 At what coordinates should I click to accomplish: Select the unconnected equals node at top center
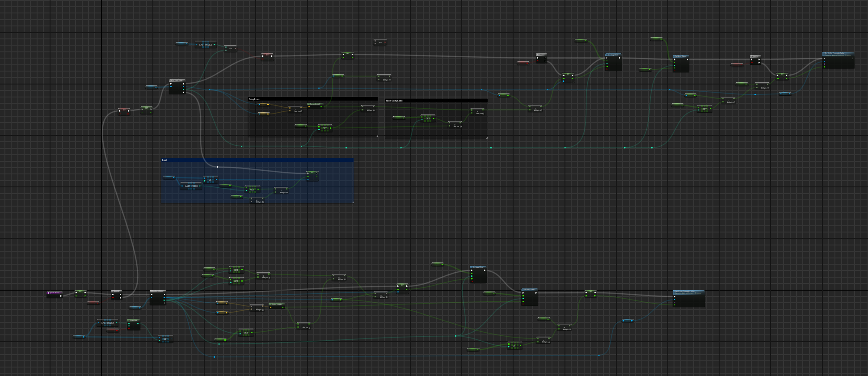(380, 42)
